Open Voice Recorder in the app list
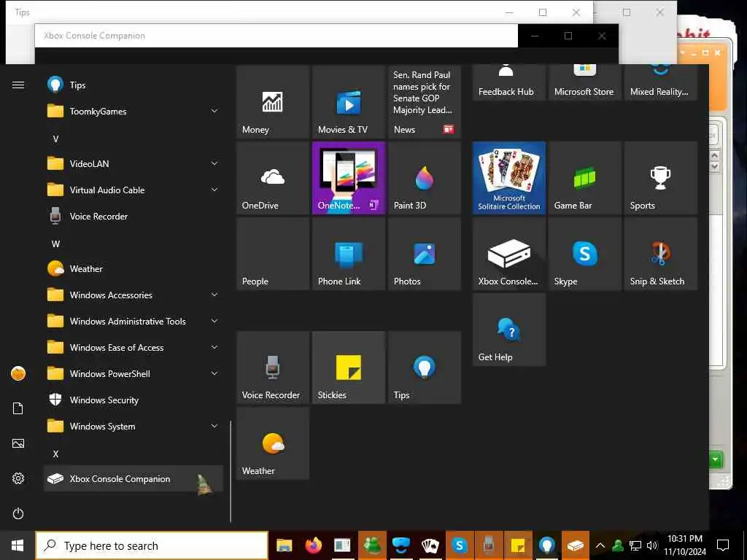This screenshot has width=747, height=560. click(133, 216)
